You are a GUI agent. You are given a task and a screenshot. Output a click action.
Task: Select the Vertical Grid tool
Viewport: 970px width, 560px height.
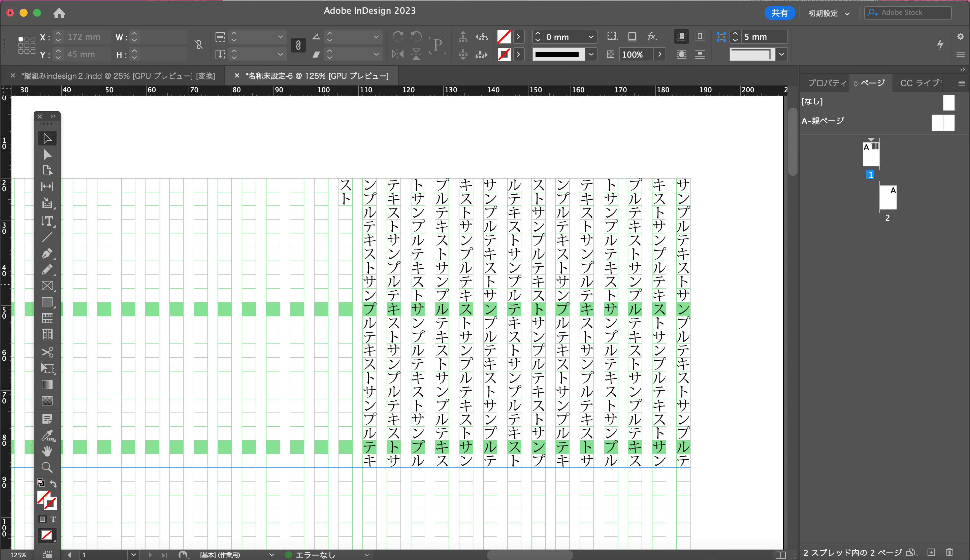(x=47, y=334)
